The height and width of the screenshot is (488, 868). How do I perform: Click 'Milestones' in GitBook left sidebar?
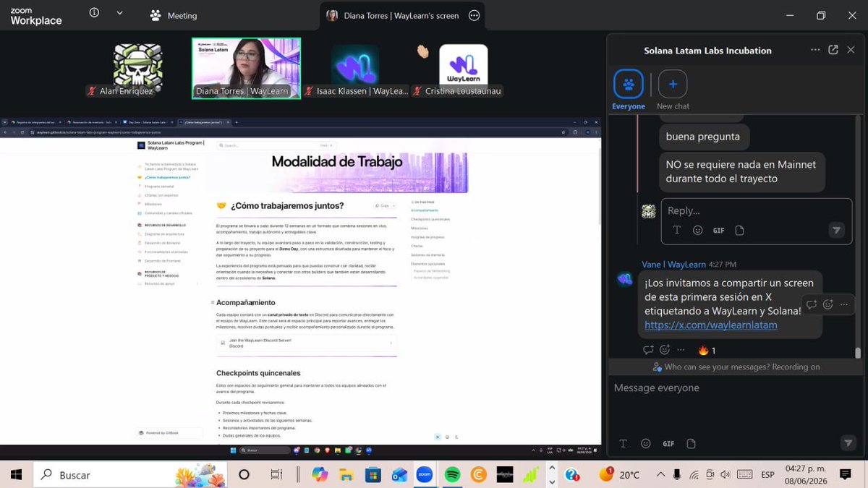click(153, 204)
